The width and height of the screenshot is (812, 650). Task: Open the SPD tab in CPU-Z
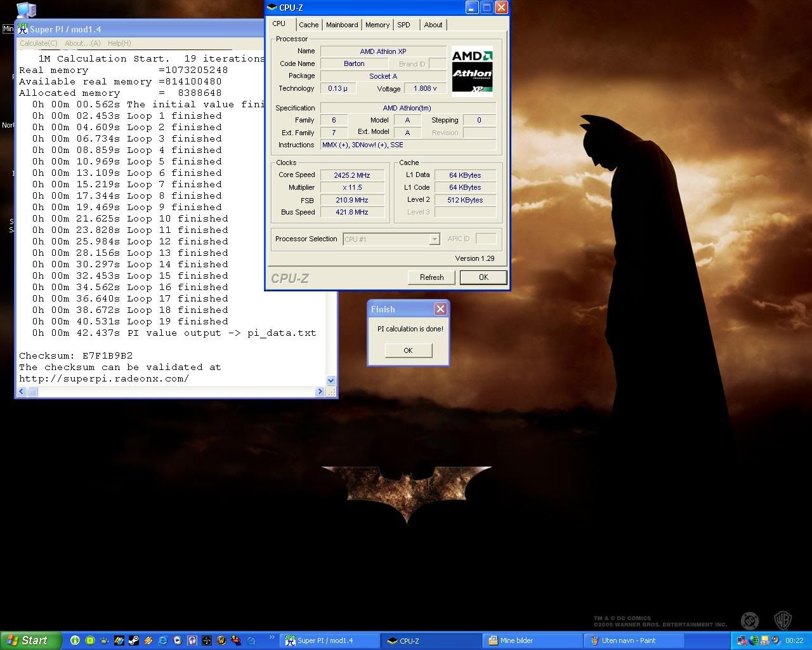tap(404, 25)
